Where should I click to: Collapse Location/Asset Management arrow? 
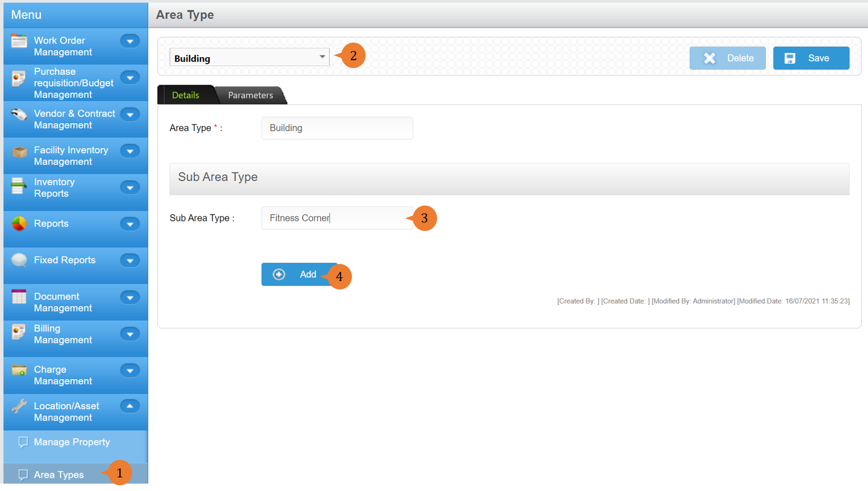pyautogui.click(x=130, y=406)
